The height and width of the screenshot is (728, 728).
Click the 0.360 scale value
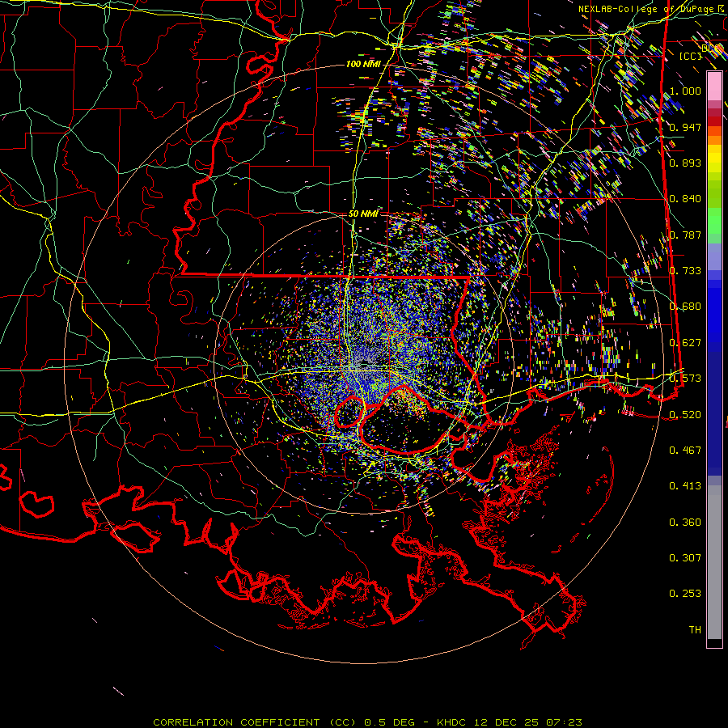point(685,523)
